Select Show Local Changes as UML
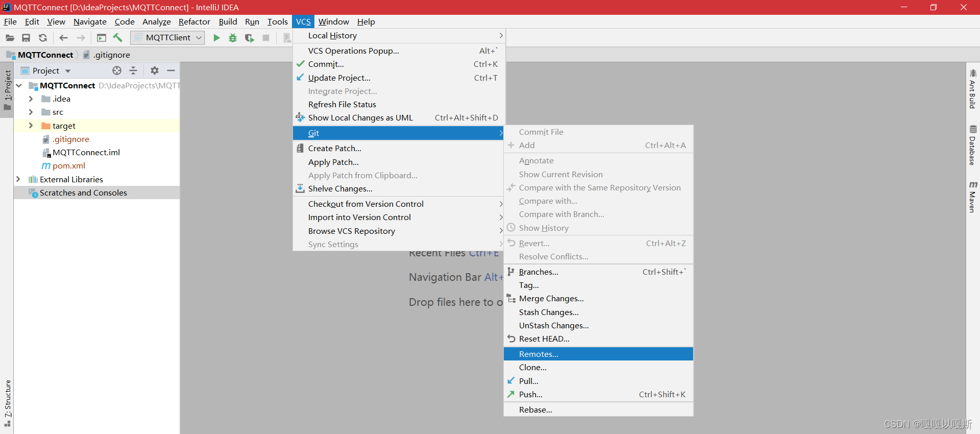 (399, 117)
